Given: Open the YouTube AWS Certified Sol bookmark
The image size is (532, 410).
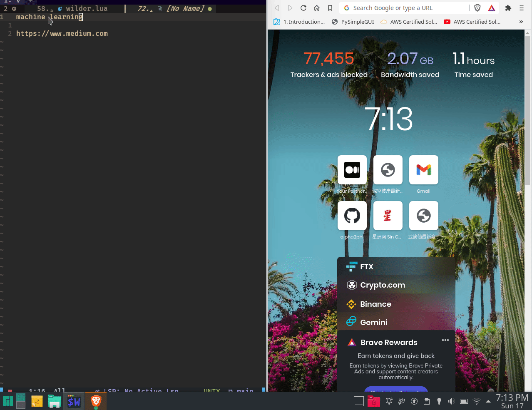Looking at the screenshot, I should pyautogui.click(x=472, y=22).
